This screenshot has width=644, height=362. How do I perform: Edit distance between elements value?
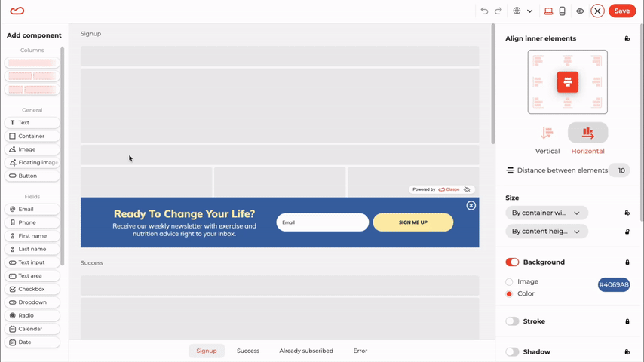click(x=619, y=170)
